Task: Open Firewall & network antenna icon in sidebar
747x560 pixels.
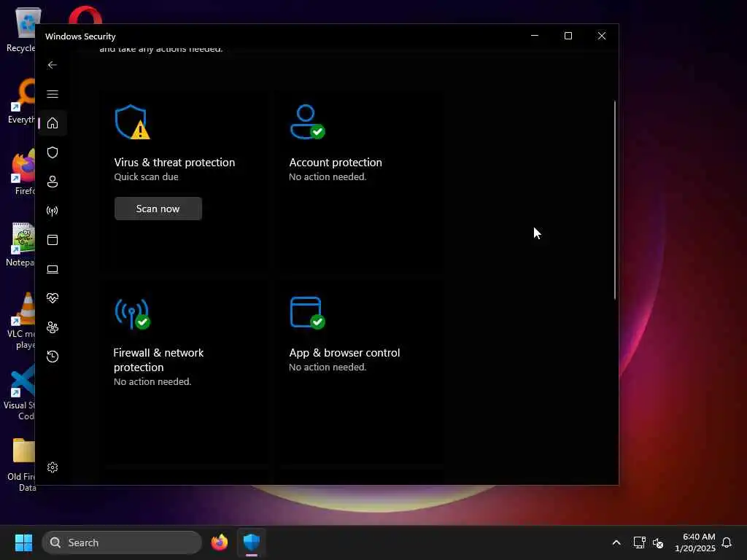Action: [x=53, y=211]
